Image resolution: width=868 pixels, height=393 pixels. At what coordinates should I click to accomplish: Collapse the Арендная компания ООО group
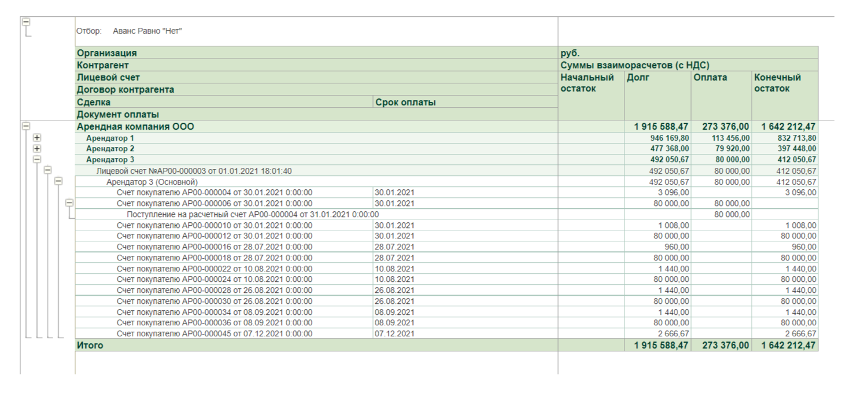pyautogui.click(x=25, y=125)
